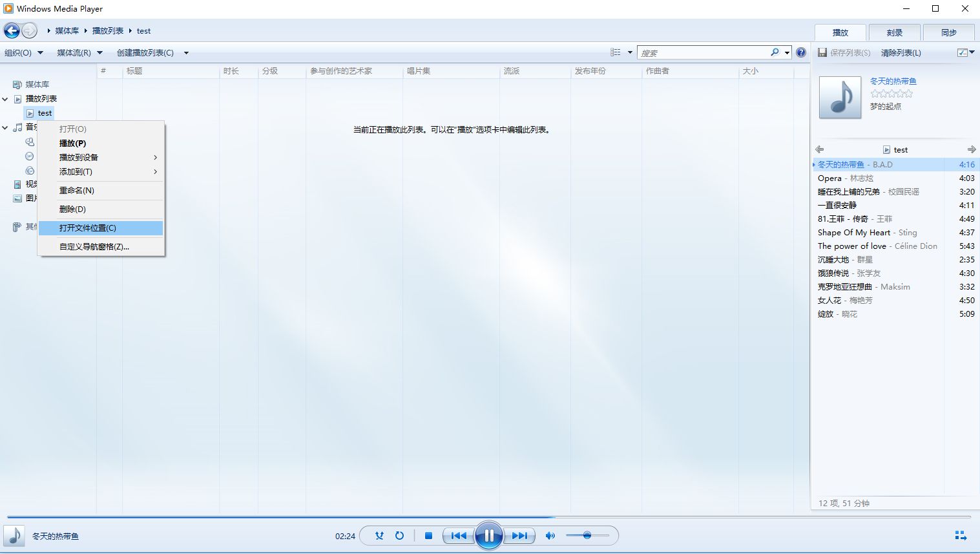This screenshot has height=554, width=980.
Task: Click the stop playback button
Action: click(x=428, y=535)
